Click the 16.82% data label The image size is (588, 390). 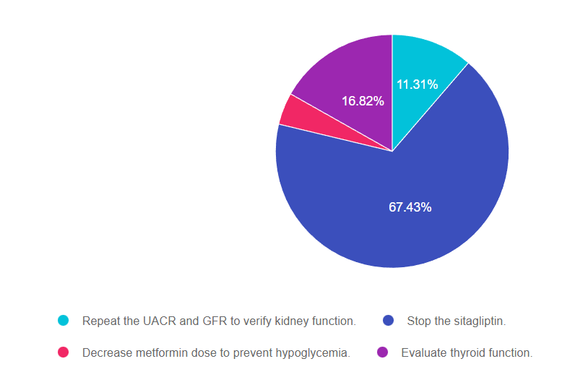point(363,101)
